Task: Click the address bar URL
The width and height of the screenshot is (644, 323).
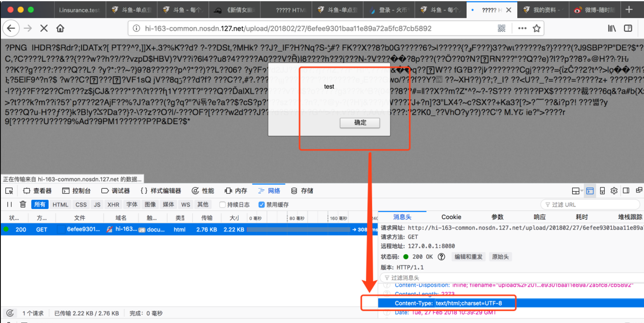Action: pyautogui.click(x=288, y=29)
